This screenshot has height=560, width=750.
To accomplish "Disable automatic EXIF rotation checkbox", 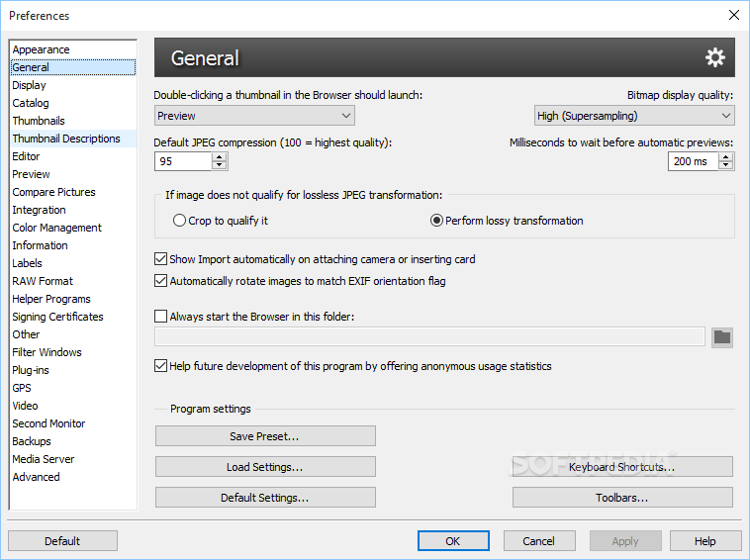I will [x=162, y=281].
